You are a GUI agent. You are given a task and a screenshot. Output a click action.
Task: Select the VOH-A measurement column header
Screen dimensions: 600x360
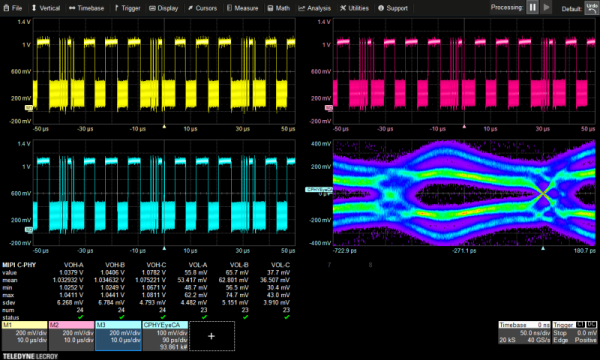pos(73,265)
